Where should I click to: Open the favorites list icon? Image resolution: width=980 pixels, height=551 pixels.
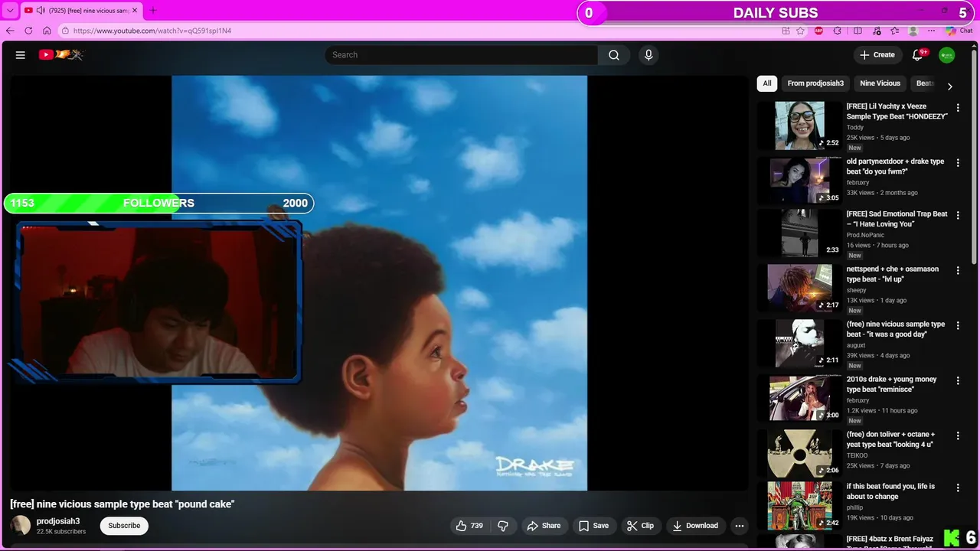pos(894,31)
